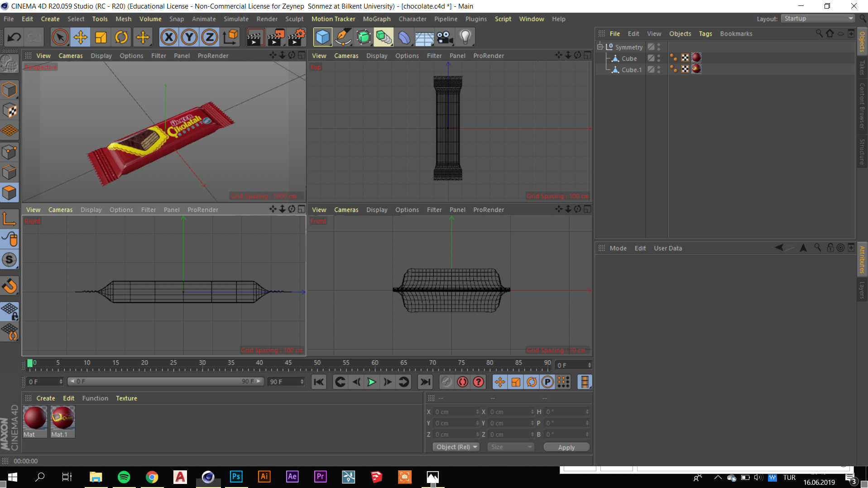Open the MoGraph menu
This screenshot has height=488, width=868.
377,19
